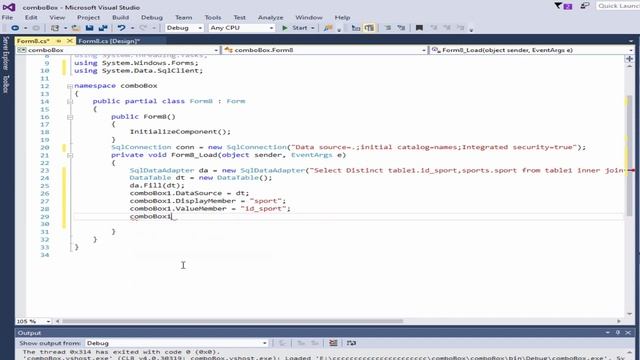Save Form8.cs with the Save icon

pyautogui.click(x=89, y=28)
